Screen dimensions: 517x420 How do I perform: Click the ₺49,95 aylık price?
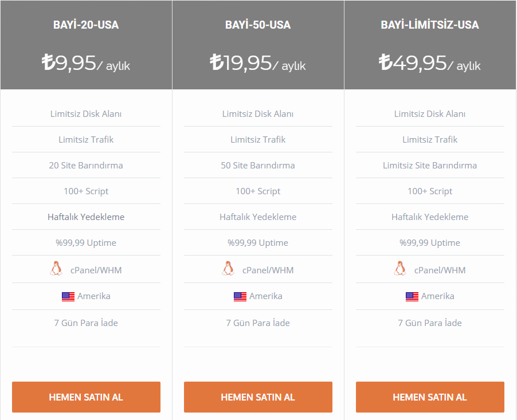click(430, 63)
